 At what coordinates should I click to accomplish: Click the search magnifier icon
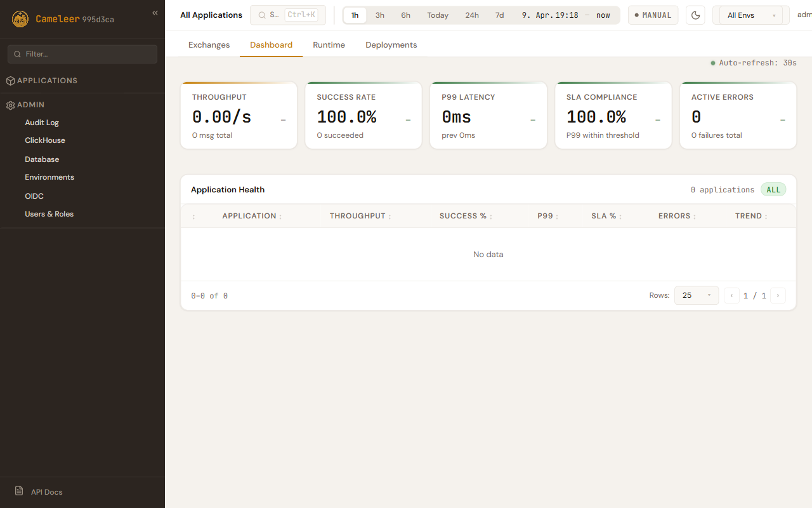point(261,15)
